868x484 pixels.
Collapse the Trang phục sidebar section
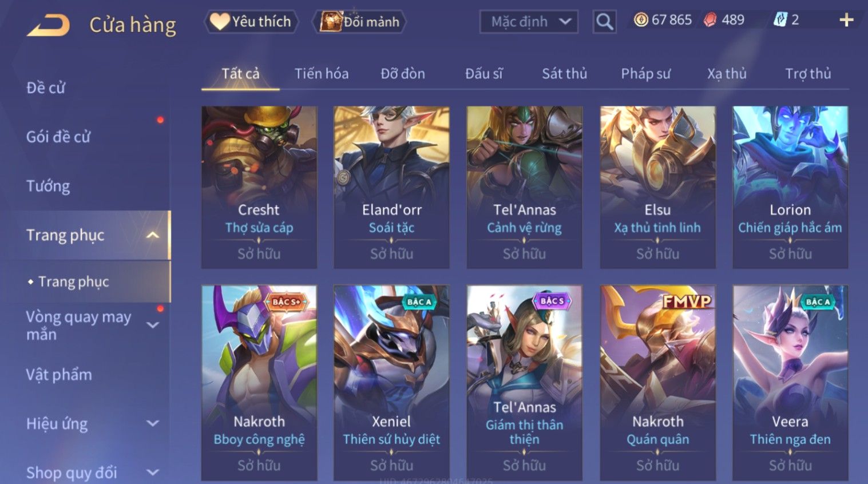152,235
